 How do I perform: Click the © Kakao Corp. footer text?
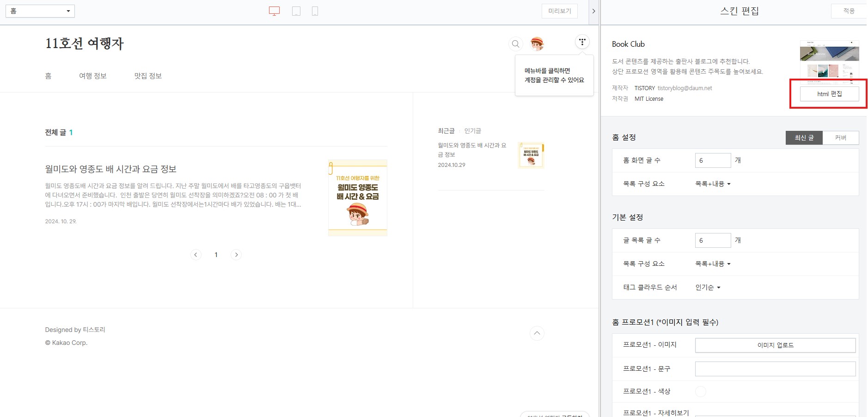66,343
